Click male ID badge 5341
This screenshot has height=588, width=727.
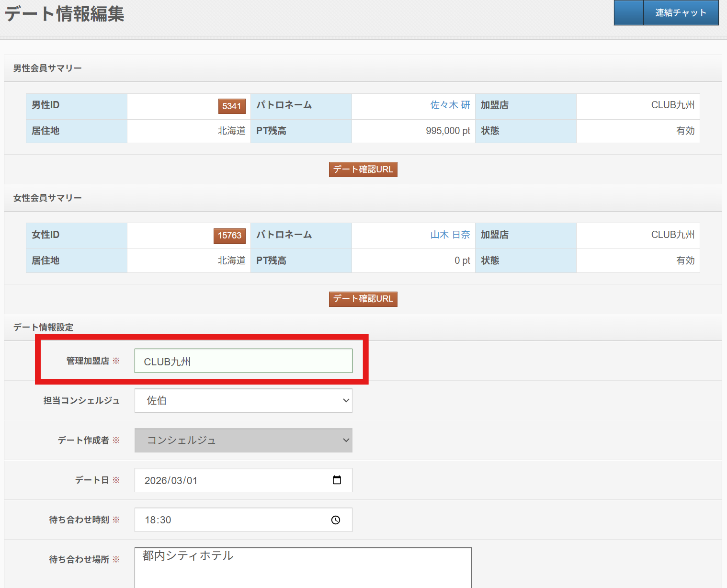(x=232, y=106)
